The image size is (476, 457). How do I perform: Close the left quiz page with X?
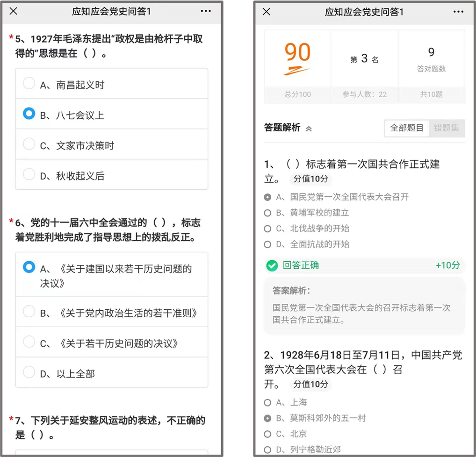click(14, 11)
